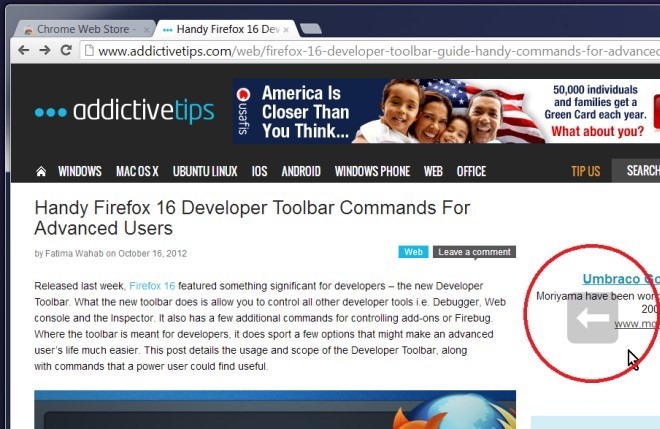660x429 pixels.
Task: Open the America Is Closer Than You Think banner ad
Action: click(446, 111)
